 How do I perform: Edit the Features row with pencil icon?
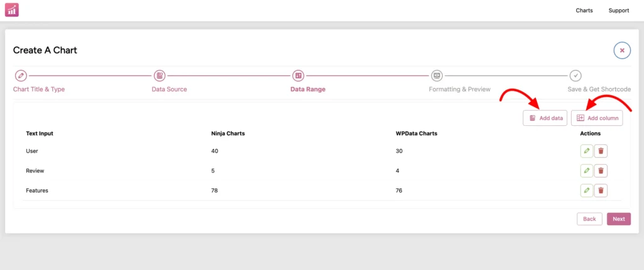[586, 190]
